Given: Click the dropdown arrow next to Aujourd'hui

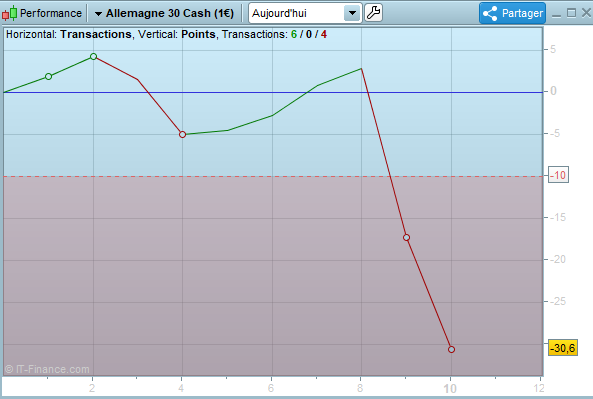Looking at the screenshot, I should [x=352, y=13].
